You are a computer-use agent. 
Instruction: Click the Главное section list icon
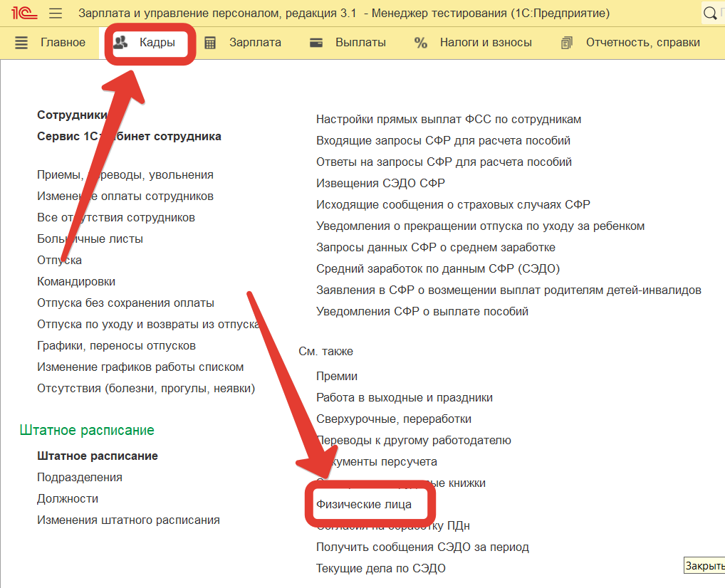(21, 43)
